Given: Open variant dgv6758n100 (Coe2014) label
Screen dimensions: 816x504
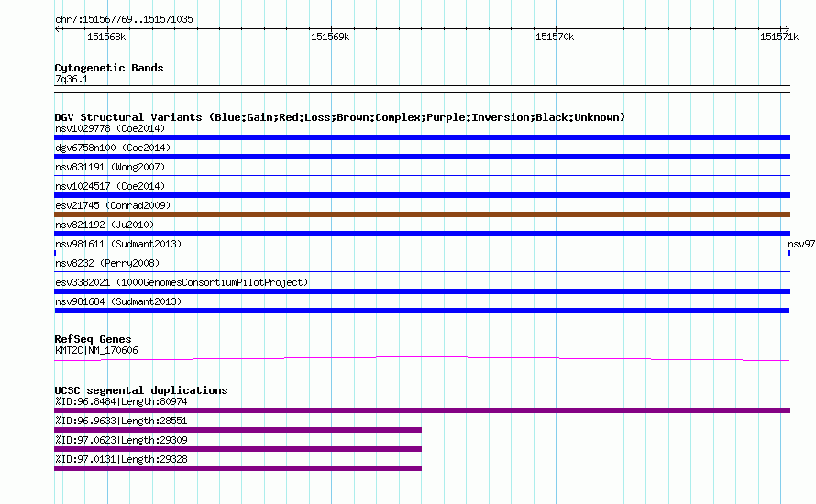Looking at the screenshot, I should (113, 148).
